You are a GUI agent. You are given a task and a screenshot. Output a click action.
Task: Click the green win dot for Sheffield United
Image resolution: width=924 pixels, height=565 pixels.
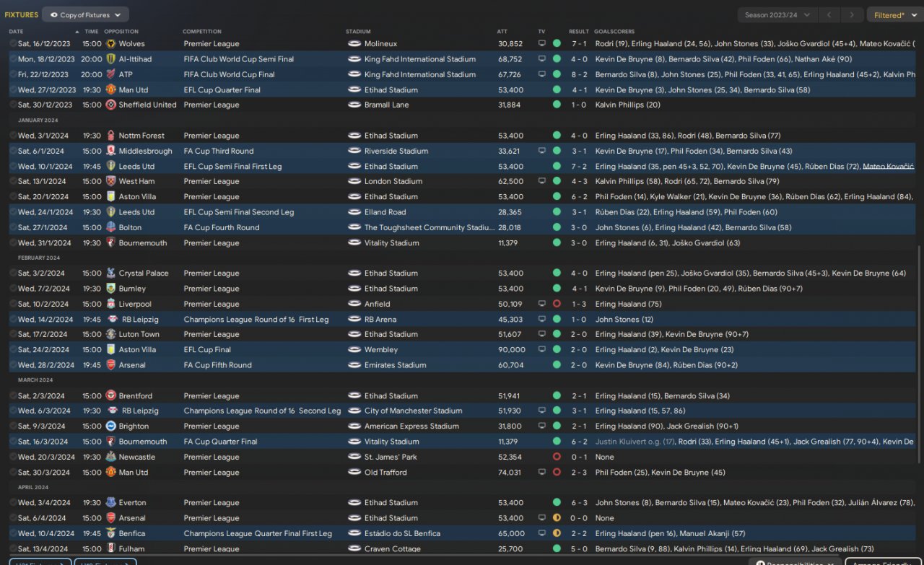click(557, 105)
